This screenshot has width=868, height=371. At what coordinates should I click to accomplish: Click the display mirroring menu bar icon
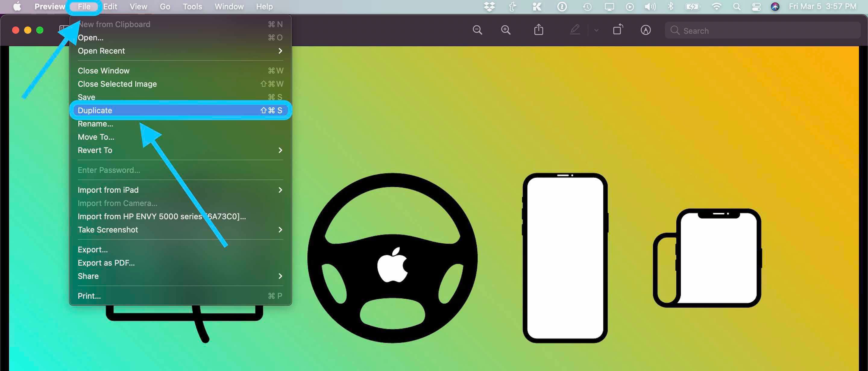tap(609, 6)
